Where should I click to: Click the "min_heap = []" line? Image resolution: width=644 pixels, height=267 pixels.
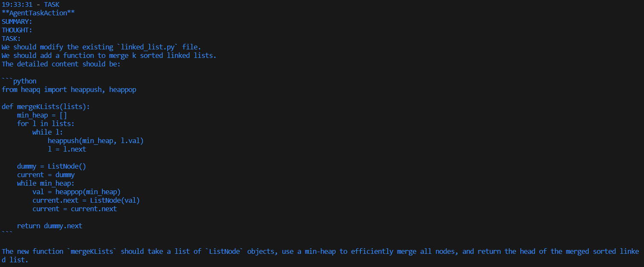pyautogui.click(x=42, y=115)
